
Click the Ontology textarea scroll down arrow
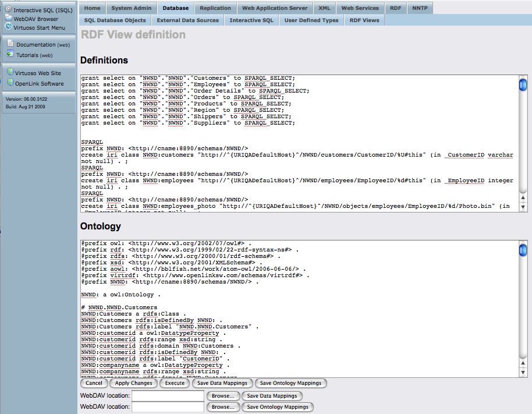coord(523,373)
